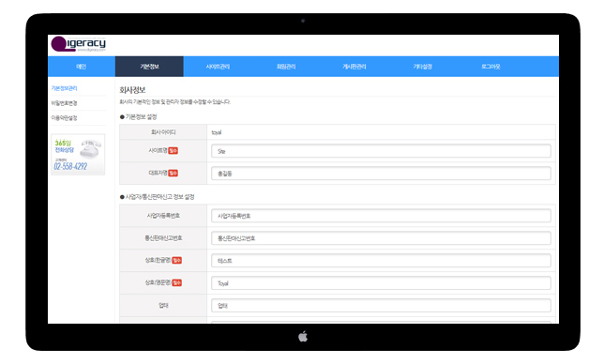Open the 사이트관리 menu

(218, 67)
